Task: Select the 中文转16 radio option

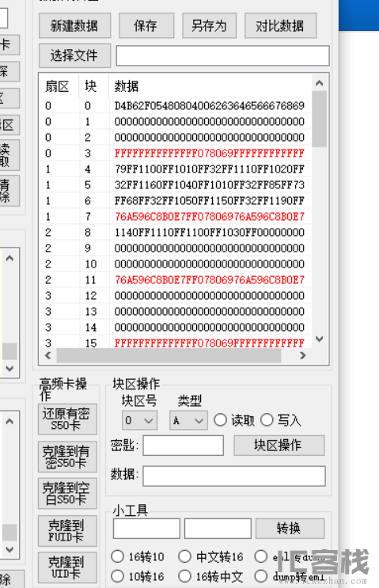Action: point(184,556)
